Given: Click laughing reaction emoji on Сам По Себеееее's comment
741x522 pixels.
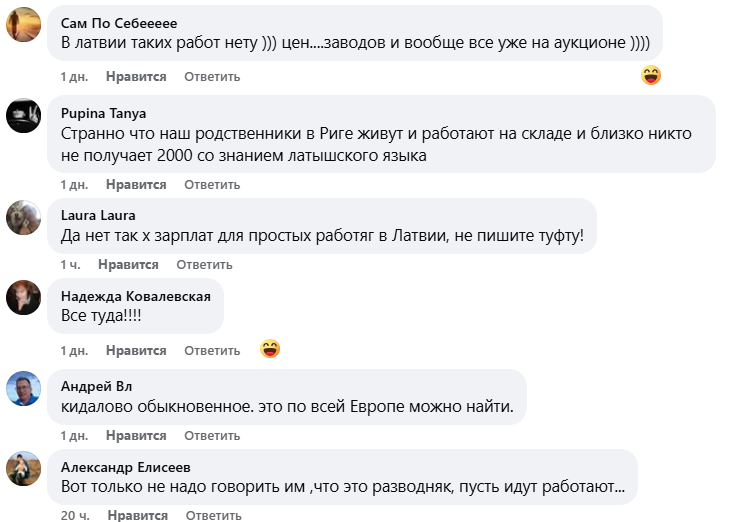Looking at the screenshot, I should (x=651, y=75).
